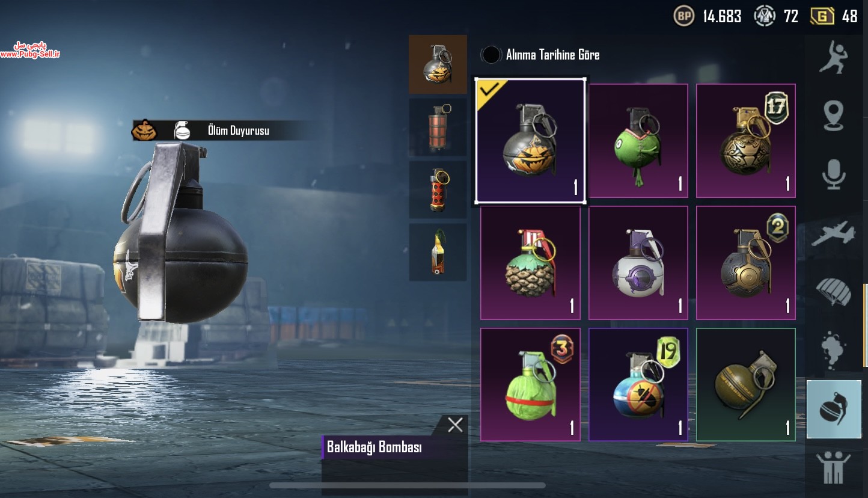Select the frag grenade type thumbnail

438,64
